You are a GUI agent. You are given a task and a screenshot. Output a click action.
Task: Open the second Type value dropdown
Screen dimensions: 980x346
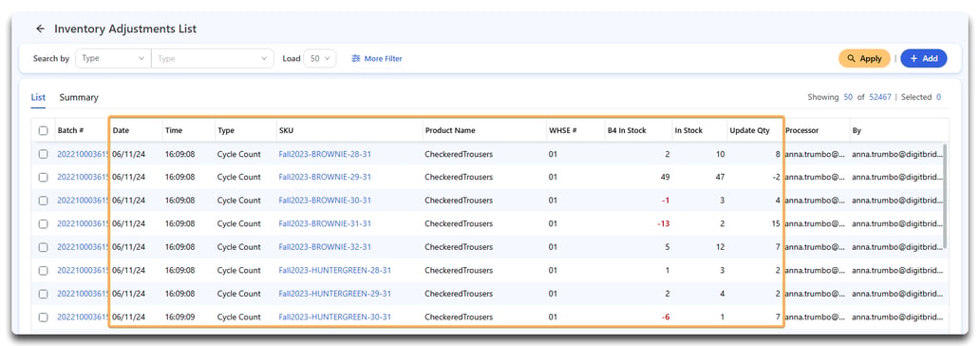(x=213, y=58)
